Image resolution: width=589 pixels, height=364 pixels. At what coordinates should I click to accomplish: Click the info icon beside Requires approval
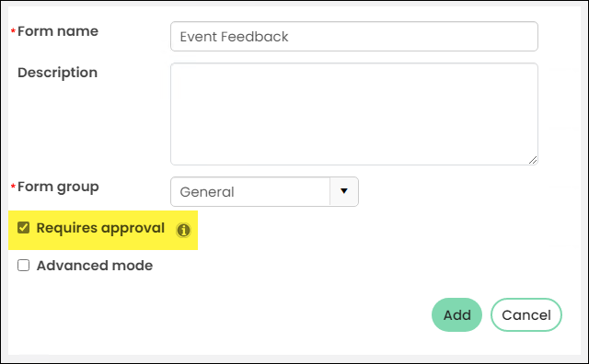point(183,230)
